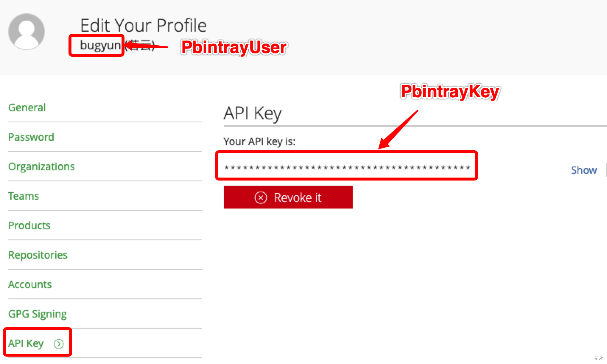Show the hidden API key
This screenshot has width=607, height=364.
click(584, 170)
